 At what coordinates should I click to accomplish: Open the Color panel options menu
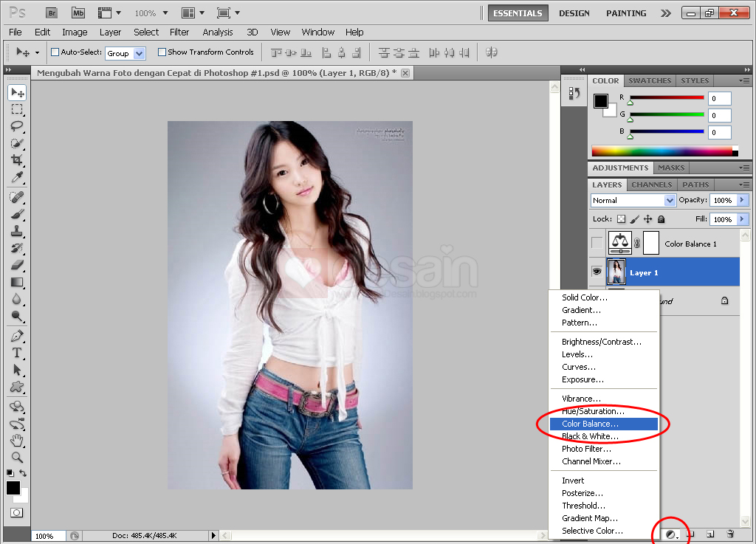pyautogui.click(x=744, y=80)
